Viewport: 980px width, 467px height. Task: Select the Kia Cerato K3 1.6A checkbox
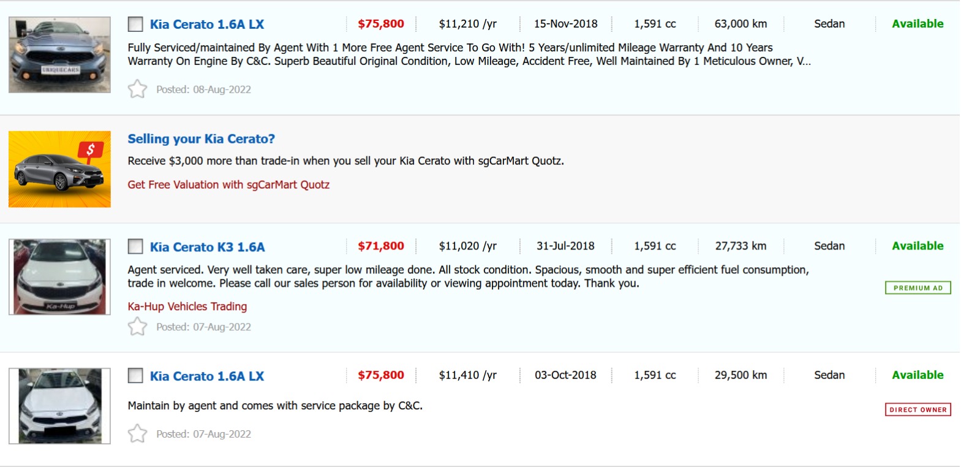(x=135, y=247)
